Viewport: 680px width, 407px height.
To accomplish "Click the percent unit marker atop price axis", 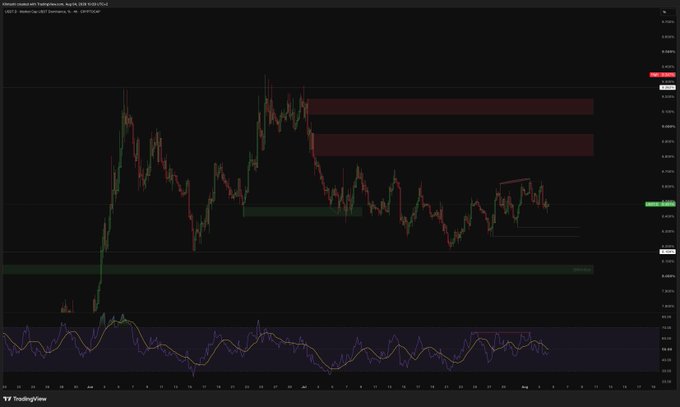I will pyautogui.click(x=664, y=12).
